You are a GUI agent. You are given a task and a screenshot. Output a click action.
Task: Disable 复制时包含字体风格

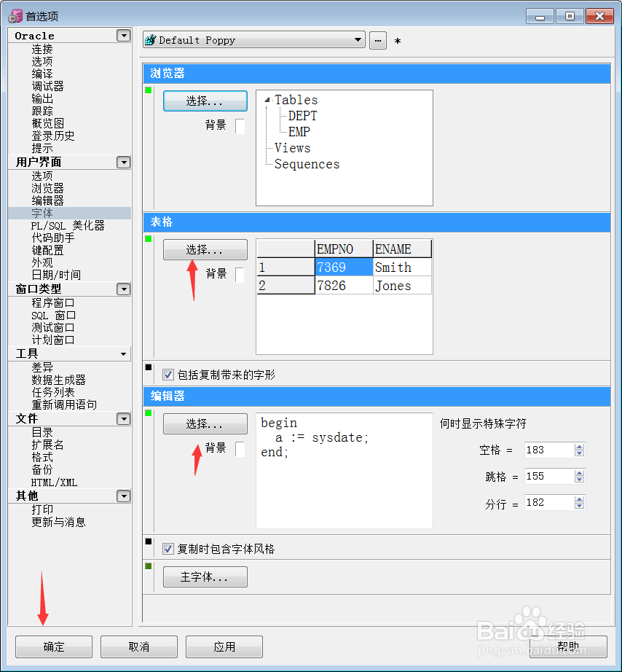[168, 548]
